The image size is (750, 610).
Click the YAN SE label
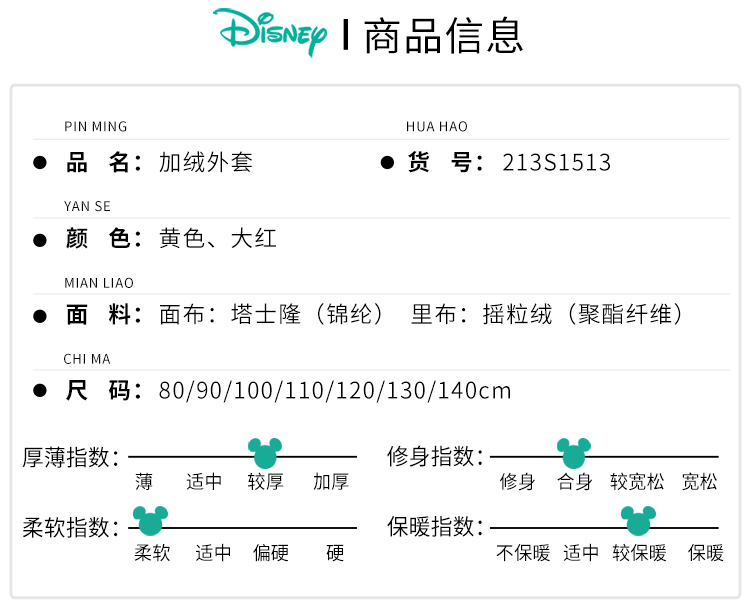point(87,206)
